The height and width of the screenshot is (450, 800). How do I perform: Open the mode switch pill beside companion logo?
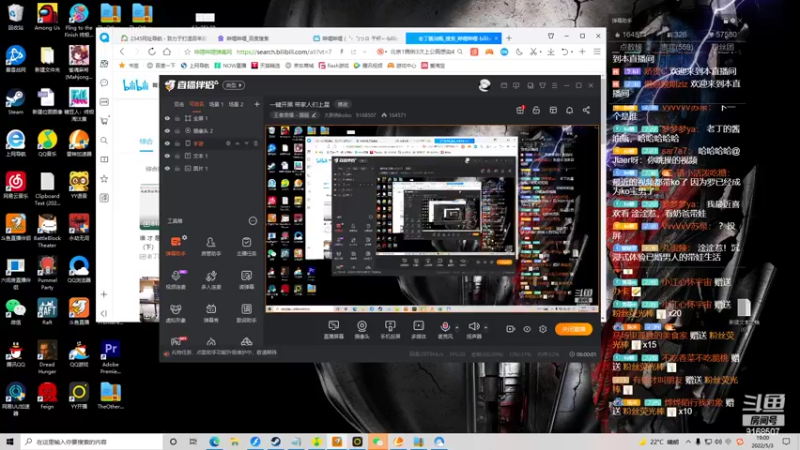pos(234,85)
